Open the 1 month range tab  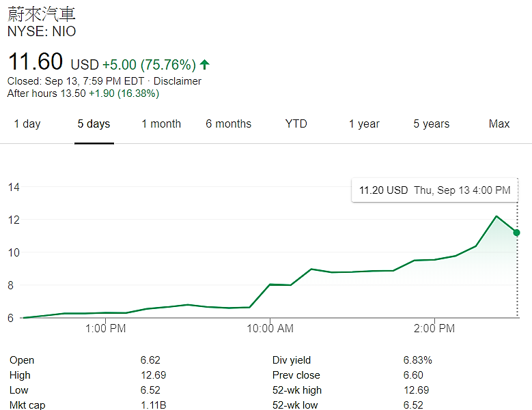[161, 124]
